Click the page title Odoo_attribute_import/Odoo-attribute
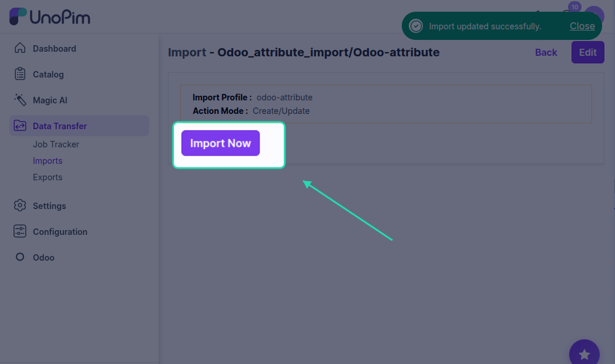Screen dimensions: 615x364 [x=328, y=52]
